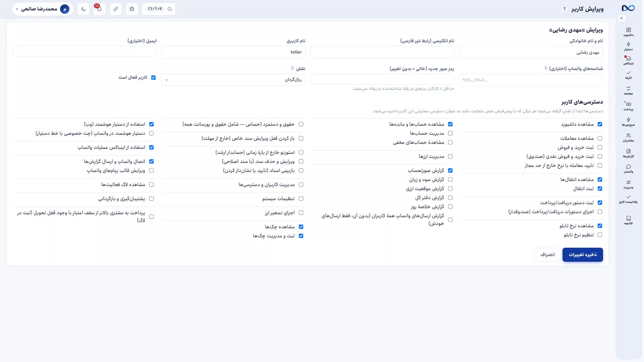Viewport: 644px width, 362px height.
Task: Toggle dark mode with the moon icon
Action: click(83, 9)
